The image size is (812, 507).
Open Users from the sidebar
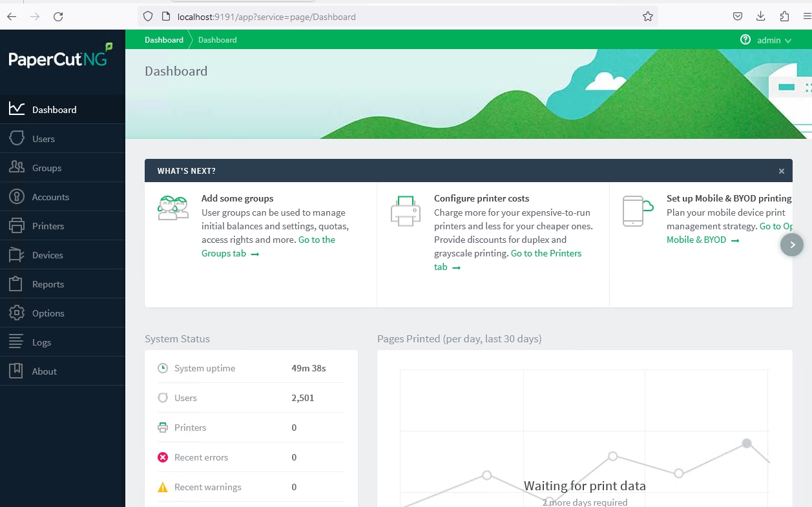pos(43,139)
